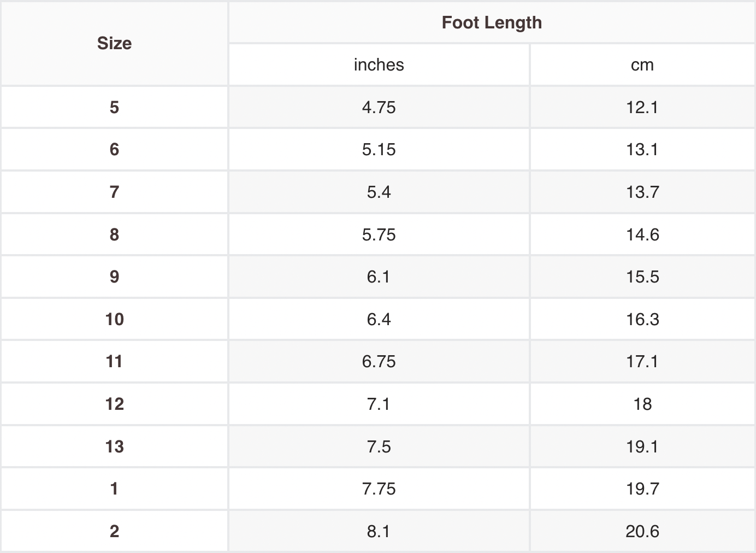
Task: Click the Size column header
Action: tap(114, 43)
